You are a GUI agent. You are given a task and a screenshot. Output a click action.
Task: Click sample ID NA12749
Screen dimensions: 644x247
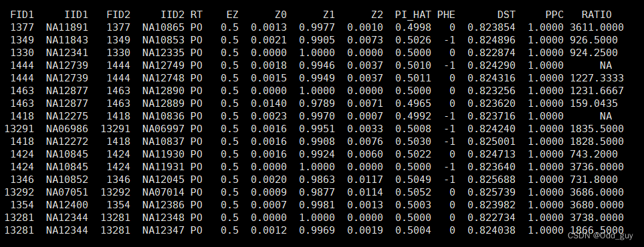[x=163, y=66]
